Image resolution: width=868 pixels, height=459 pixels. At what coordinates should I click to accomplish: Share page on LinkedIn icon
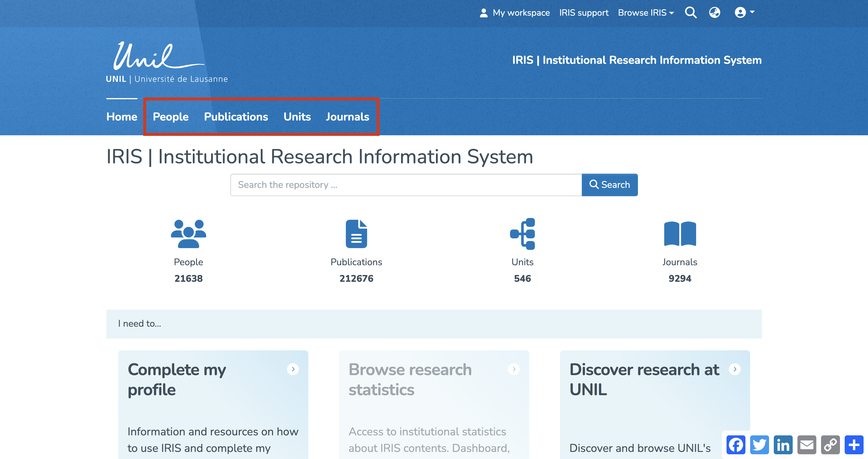click(x=783, y=445)
